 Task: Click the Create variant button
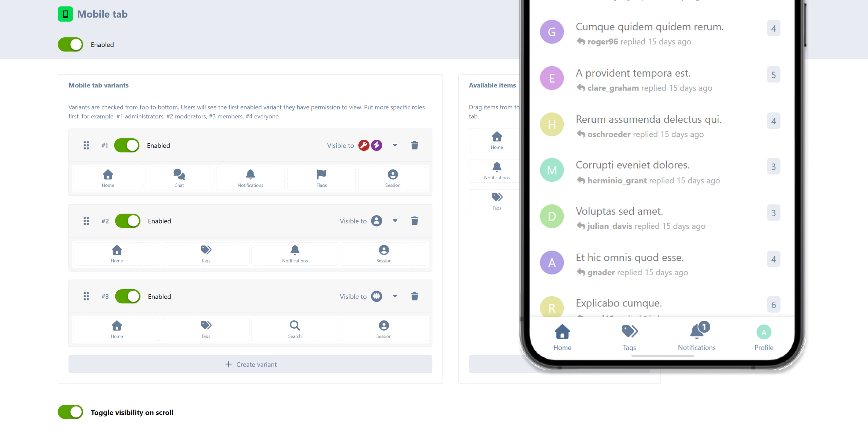click(x=250, y=364)
